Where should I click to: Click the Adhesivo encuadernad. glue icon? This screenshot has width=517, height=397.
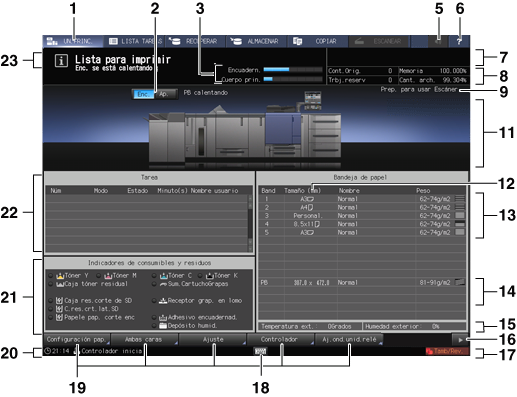(x=163, y=317)
